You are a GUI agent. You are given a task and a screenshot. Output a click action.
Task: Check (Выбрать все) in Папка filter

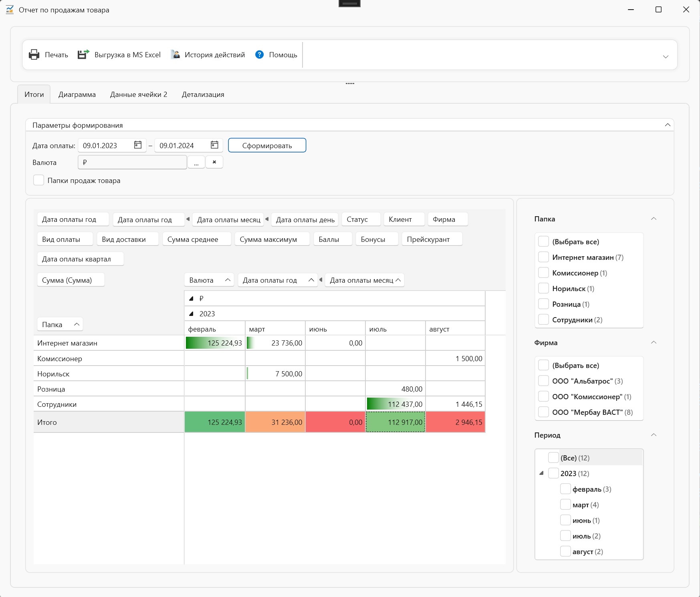click(543, 241)
